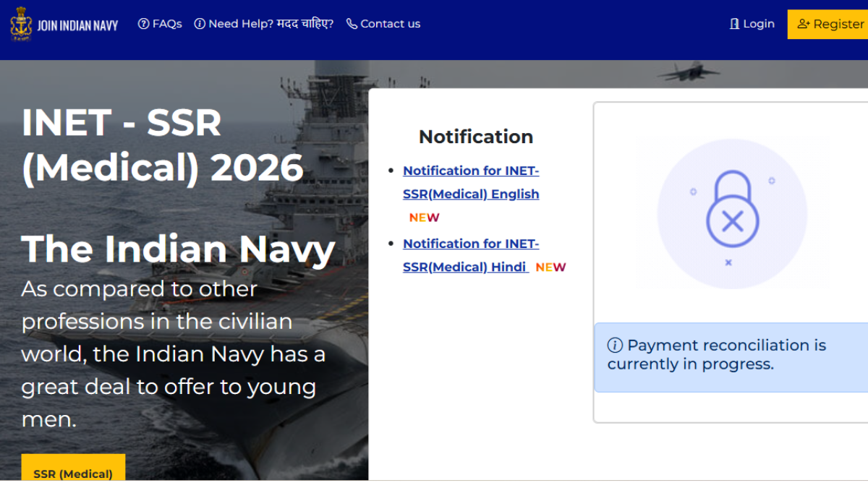Click The Indian Navy heading
Screen dimensions: 868x488
pos(178,248)
